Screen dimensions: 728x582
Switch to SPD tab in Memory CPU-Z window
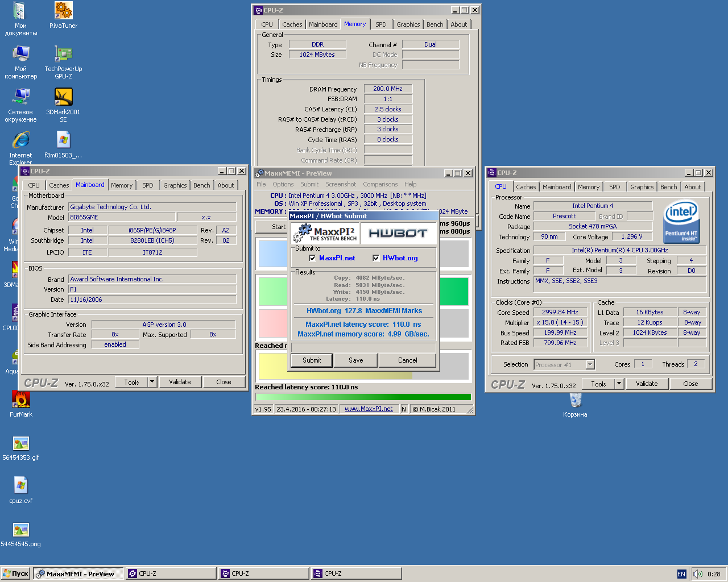[381, 24]
